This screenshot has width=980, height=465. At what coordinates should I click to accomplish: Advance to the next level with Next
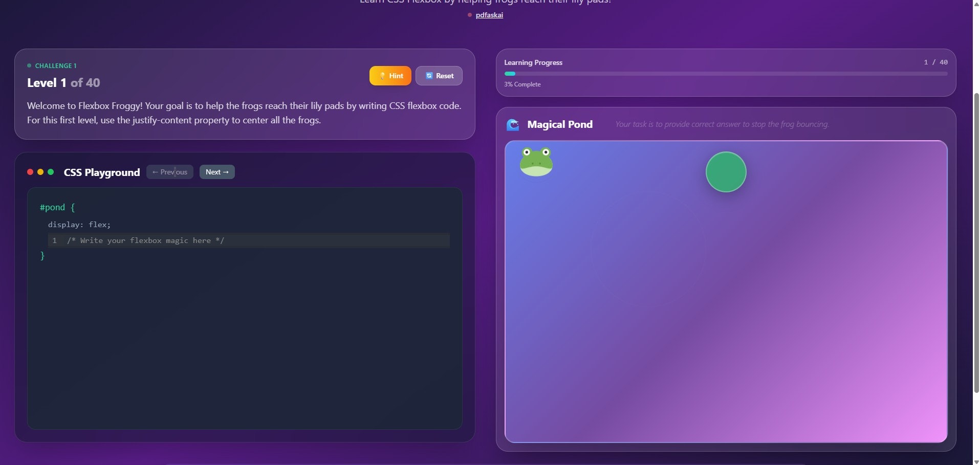click(216, 172)
